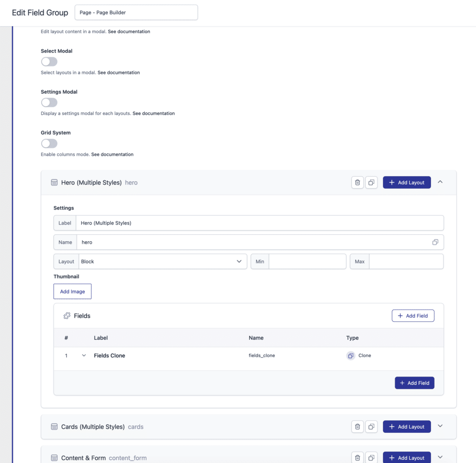Expand the Content & Form layout
This screenshot has width=476, height=463.
tap(440, 457)
